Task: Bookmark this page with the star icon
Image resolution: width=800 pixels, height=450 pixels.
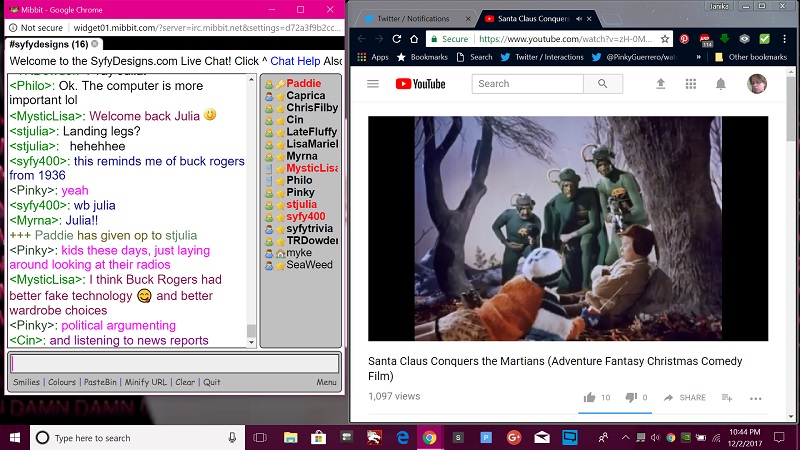Action: (x=664, y=39)
